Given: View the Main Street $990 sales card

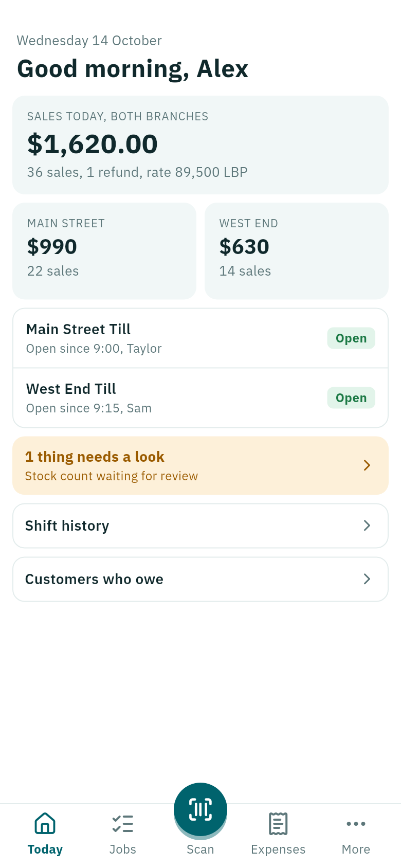Looking at the screenshot, I should pos(104,251).
